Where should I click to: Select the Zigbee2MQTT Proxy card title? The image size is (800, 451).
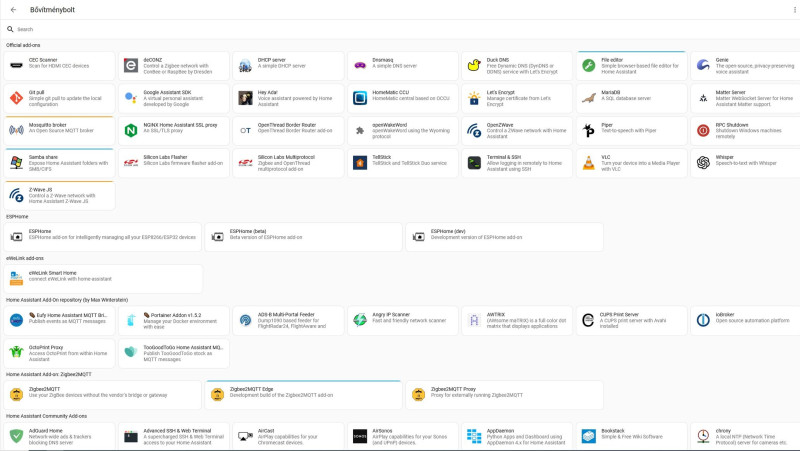coord(454,389)
